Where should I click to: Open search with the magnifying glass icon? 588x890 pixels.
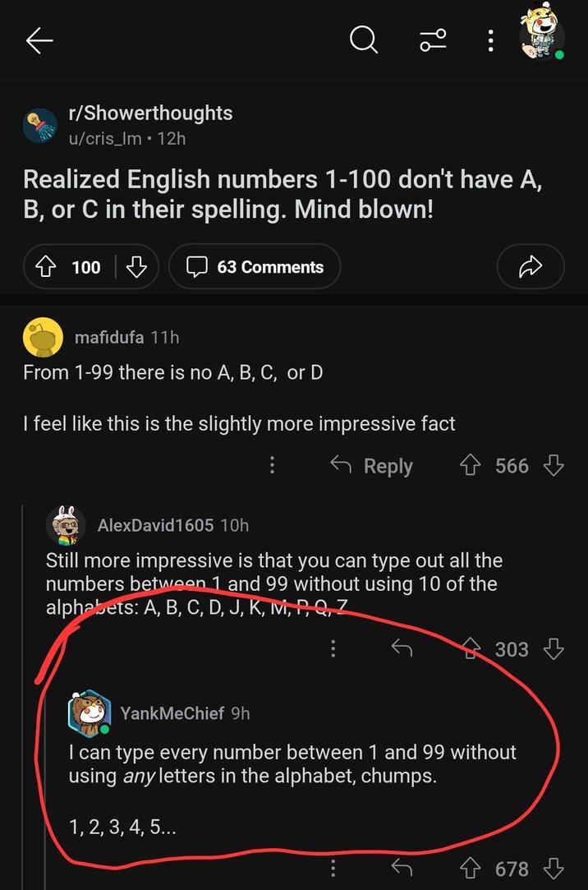[363, 39]
